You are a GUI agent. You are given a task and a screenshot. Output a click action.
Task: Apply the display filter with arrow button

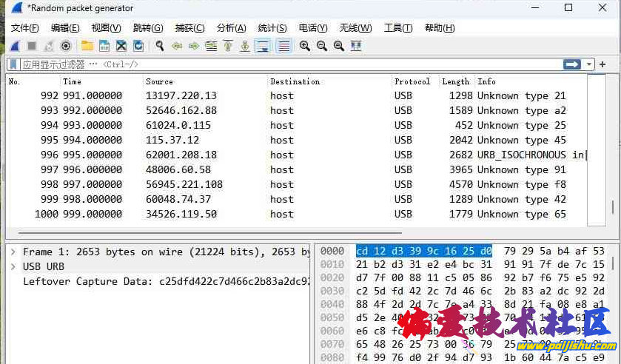[572, 64]
